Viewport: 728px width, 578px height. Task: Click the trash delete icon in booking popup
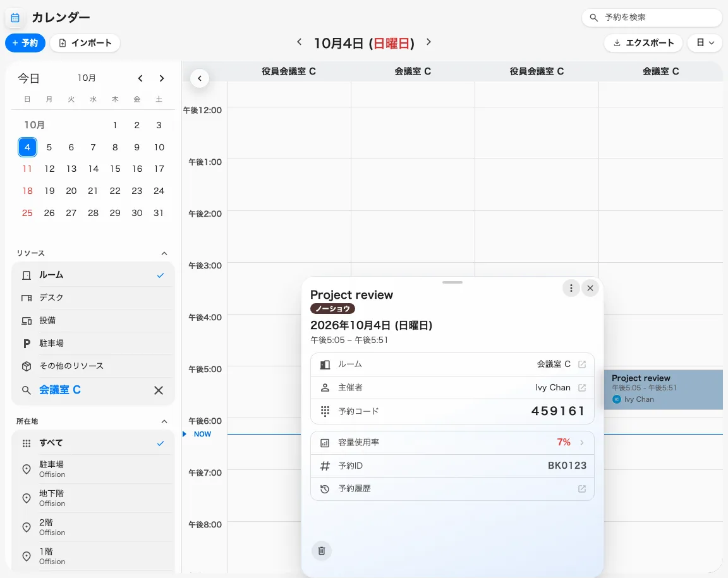pos(321,551)
